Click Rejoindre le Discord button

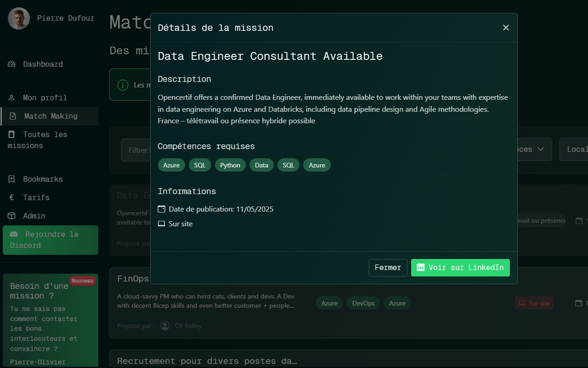51,240
